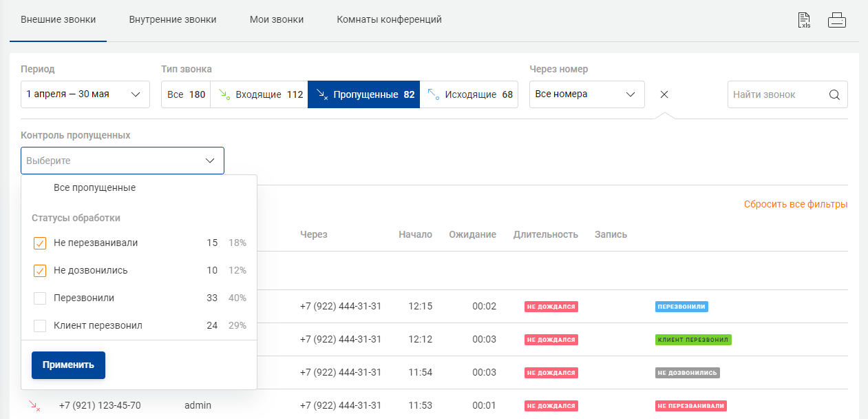The height and width of the screenshot is (419, 868).
Task: Click blue "Перезвонили" status badge
Action: [x=681, y=307]
